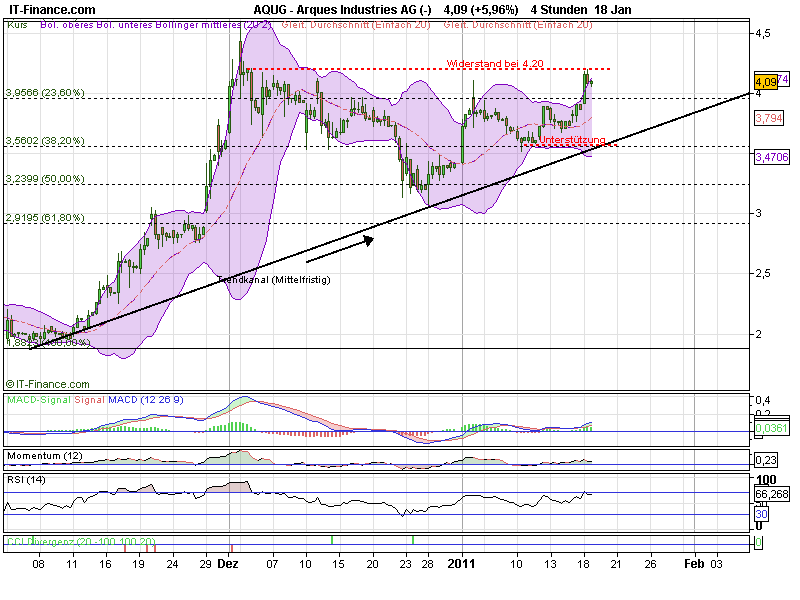Click the red 3,794 moving average tag

tap(769, 118)
